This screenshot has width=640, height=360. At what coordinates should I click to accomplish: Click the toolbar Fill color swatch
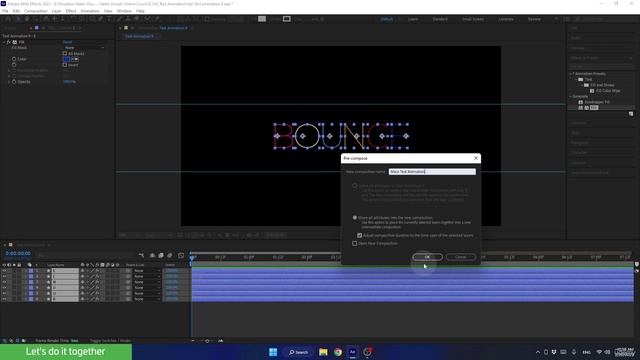click(x=262, y=19)
